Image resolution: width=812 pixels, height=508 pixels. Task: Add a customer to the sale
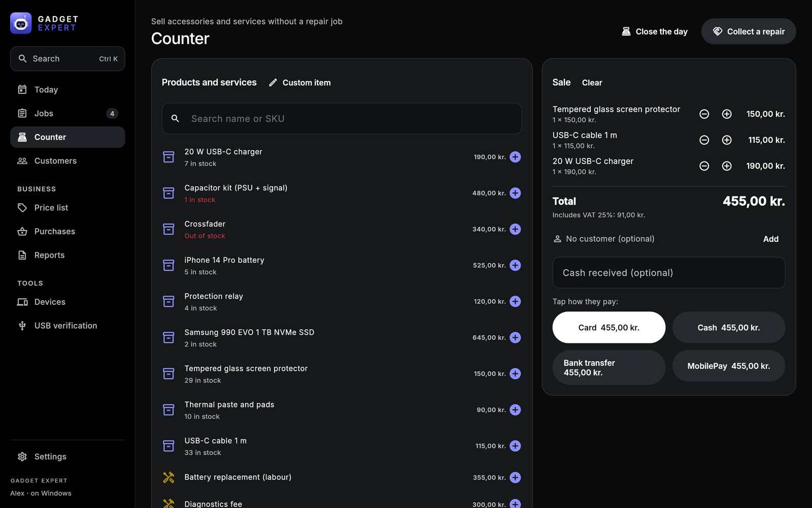pos(770,239)
